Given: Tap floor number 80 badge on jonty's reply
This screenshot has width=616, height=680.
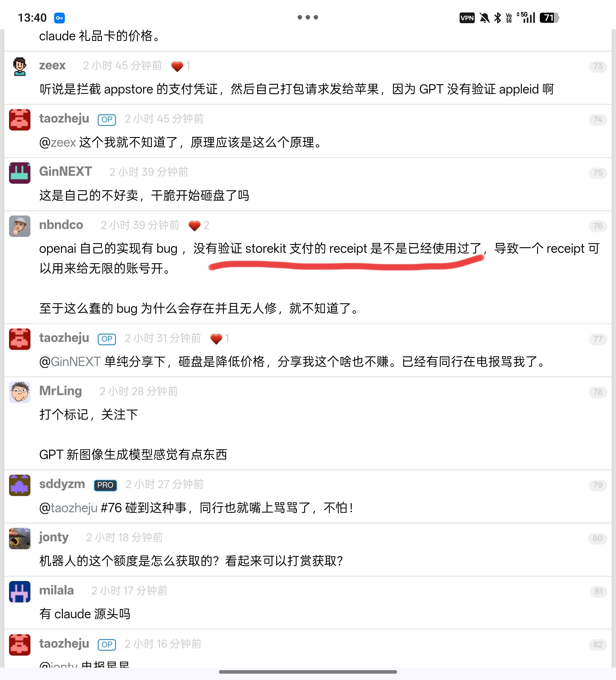Looking at the screenshot, I should tap(597, 538).
